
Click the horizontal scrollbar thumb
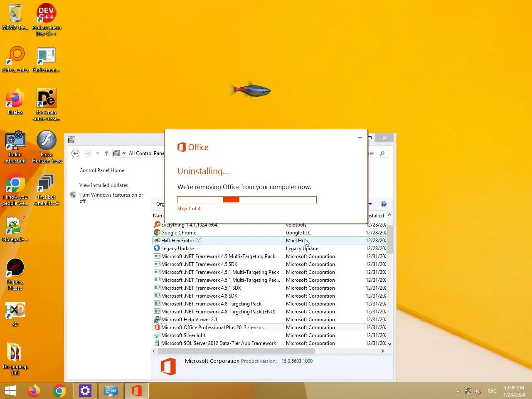[x=236, y=351]
